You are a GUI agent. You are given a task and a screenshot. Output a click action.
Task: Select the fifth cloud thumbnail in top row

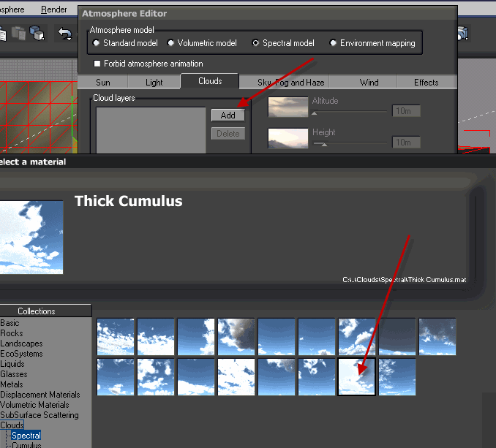pos(277,337)
